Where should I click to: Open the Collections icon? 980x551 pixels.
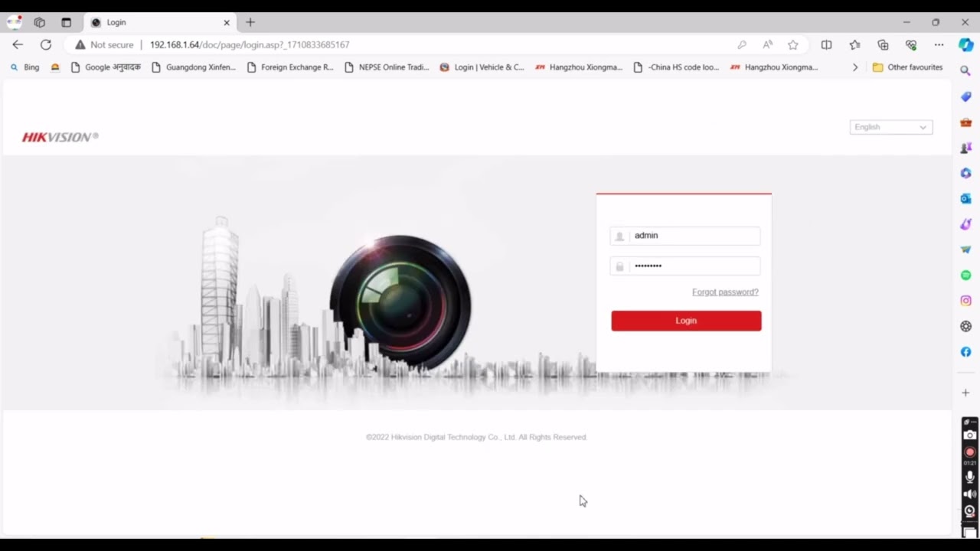tap(883, 44)
